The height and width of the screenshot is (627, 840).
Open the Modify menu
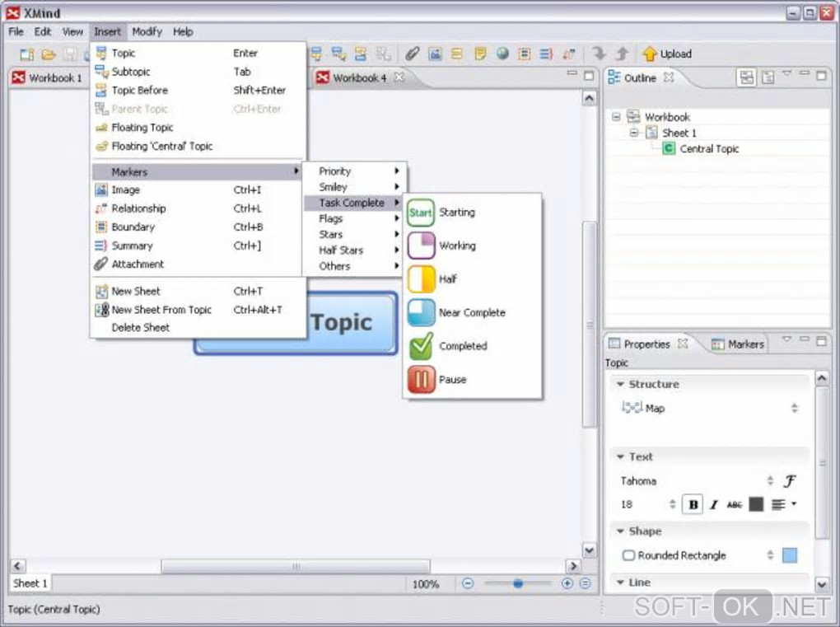(x=147, y=31)
